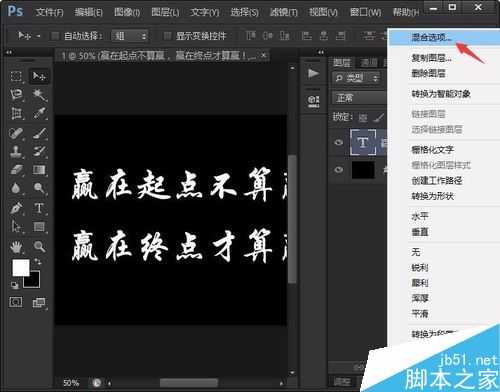Screen dimensions: 500x392
Task: Collapse the toolbox with its double-arrow
Action: click(x=9, y=52)
